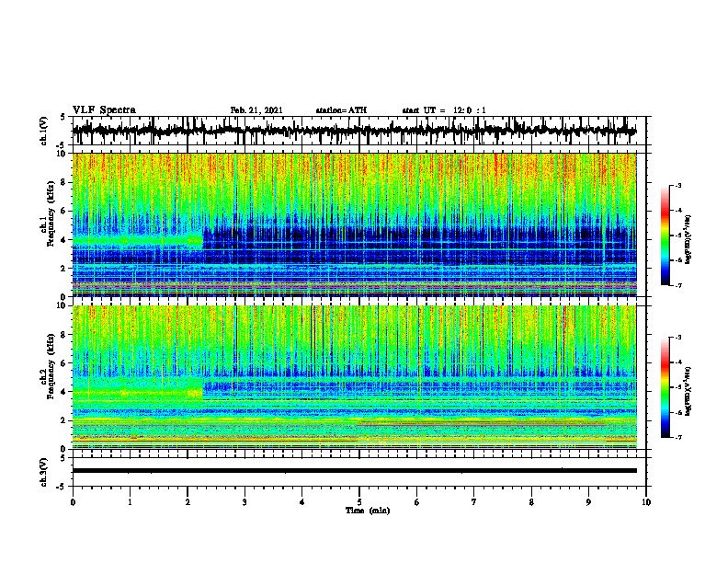This screenshot has height=563, width=728.
Task: Click the "start UT = 12:0 :1" header text
Action: [444, 110]
